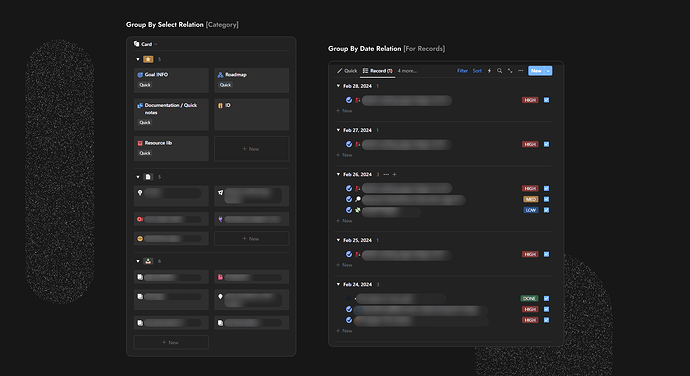This screenshot has height=376, width=690.
Task: Click the red flag icon in Feb 25 row
Action: pyautogui.click(x=358, y=254)
